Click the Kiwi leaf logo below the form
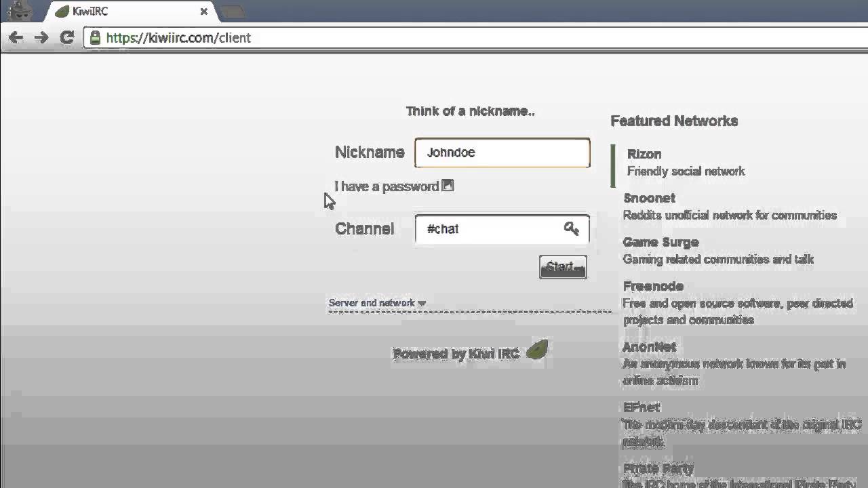Viewport: 868px width, 488px height. click(x=537, y=350)
